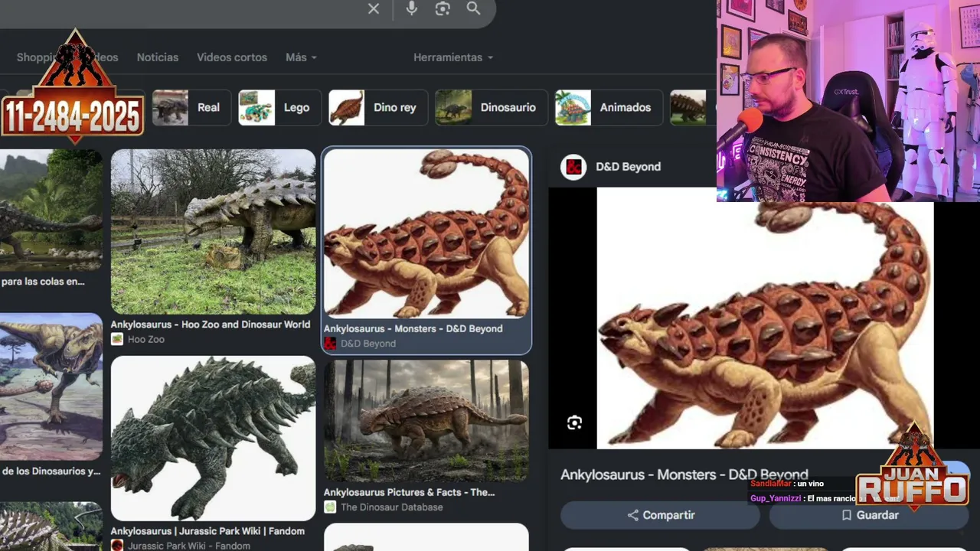Click the Lens icon on the preview image
Screen dimensions: 980x551
(x=574, y=422)
